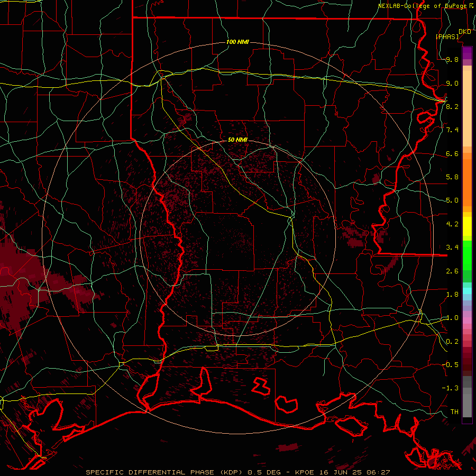This screenshot has height=476, width=476.
Task: Click the 100 NMI range ring label
Action: click(x=237, y=42)
